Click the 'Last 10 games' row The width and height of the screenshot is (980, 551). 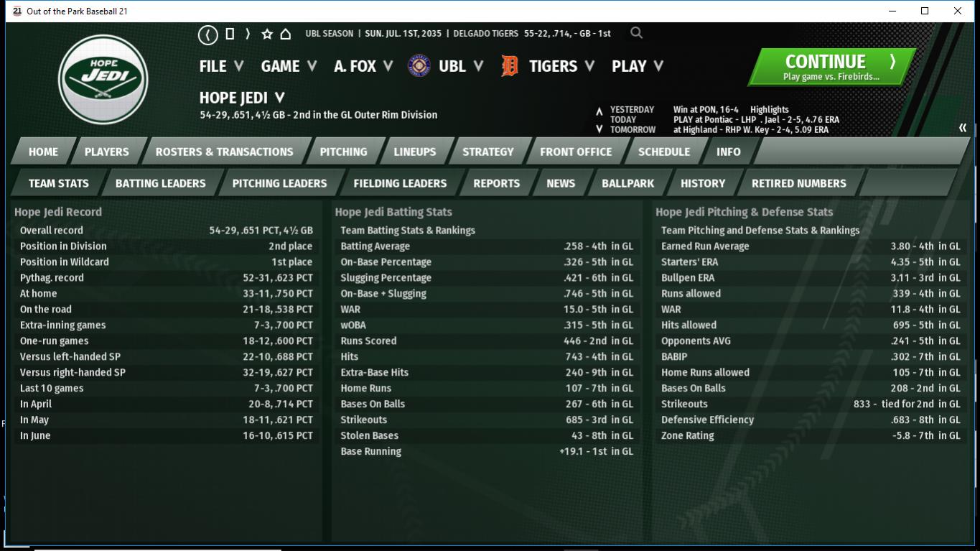(167, 389)
